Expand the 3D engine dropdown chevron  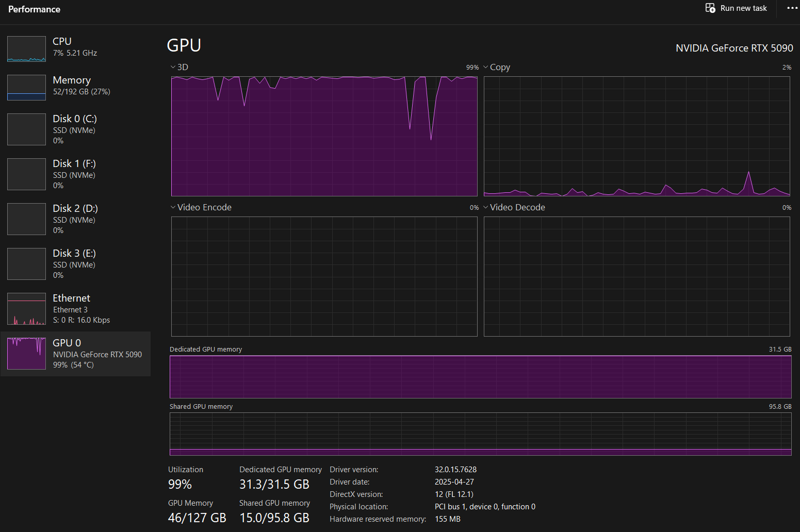tap(173, 67)
